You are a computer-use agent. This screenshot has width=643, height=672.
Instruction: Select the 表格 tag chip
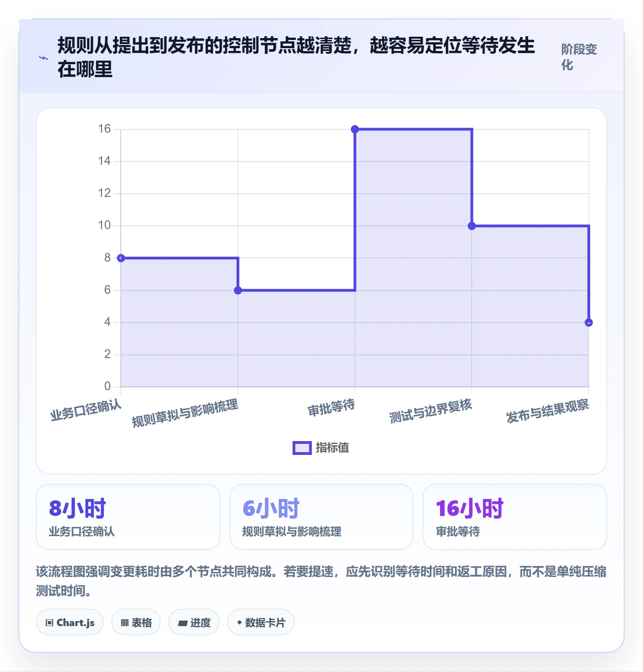tap(136, 622)
